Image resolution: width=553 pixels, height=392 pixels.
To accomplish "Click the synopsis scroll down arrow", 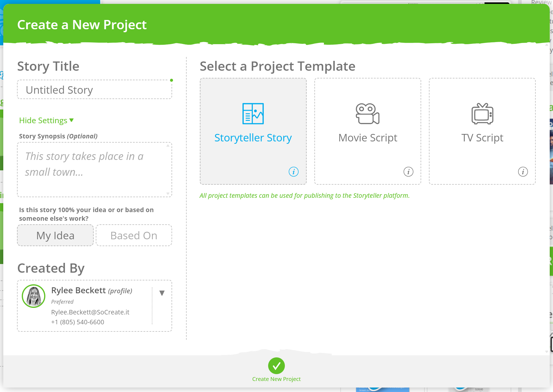I will 168,194.
